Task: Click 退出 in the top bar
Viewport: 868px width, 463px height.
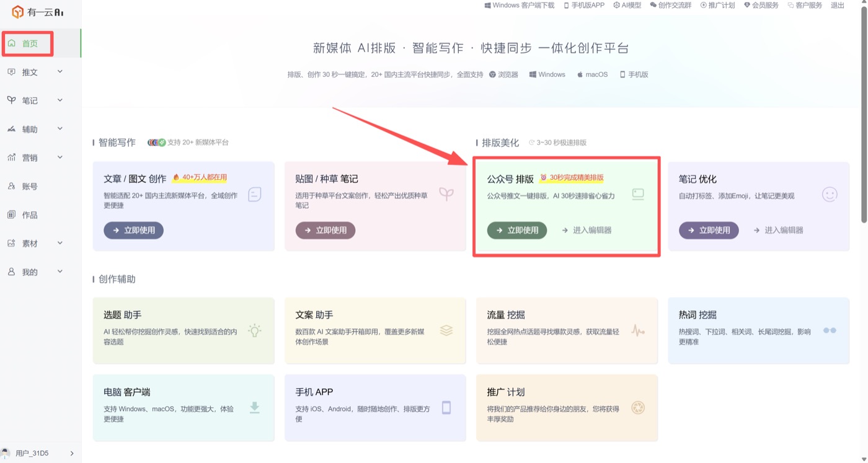Action: pos(838,6)
